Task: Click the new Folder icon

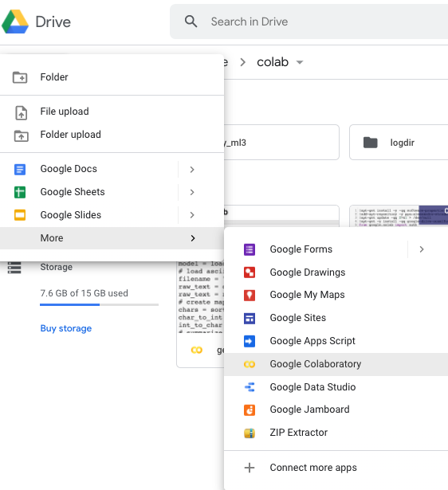Action: click(x=20, y=77)
